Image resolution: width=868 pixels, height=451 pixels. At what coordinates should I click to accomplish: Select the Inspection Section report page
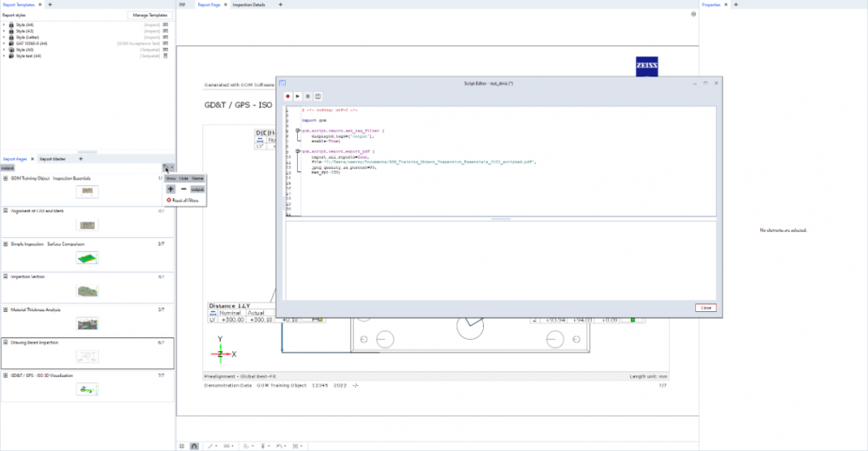tap(87, 290)
